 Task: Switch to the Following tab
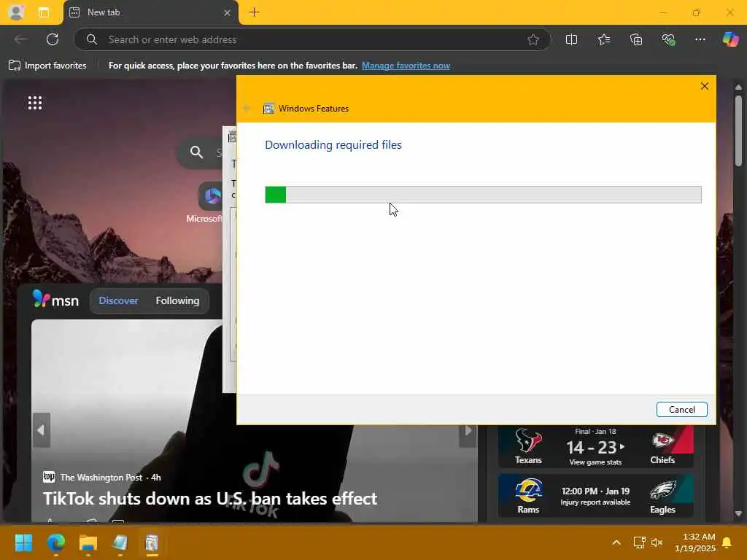pos(177,300)
